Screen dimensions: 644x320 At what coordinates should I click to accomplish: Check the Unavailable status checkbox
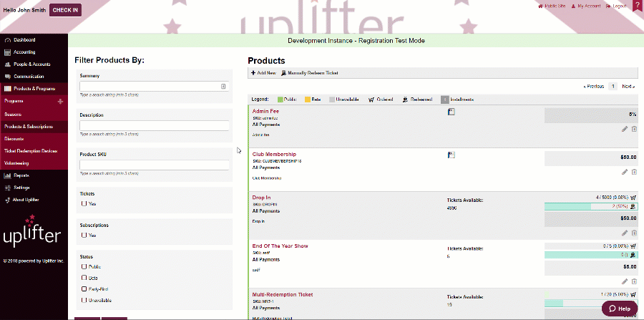point(84,300)
